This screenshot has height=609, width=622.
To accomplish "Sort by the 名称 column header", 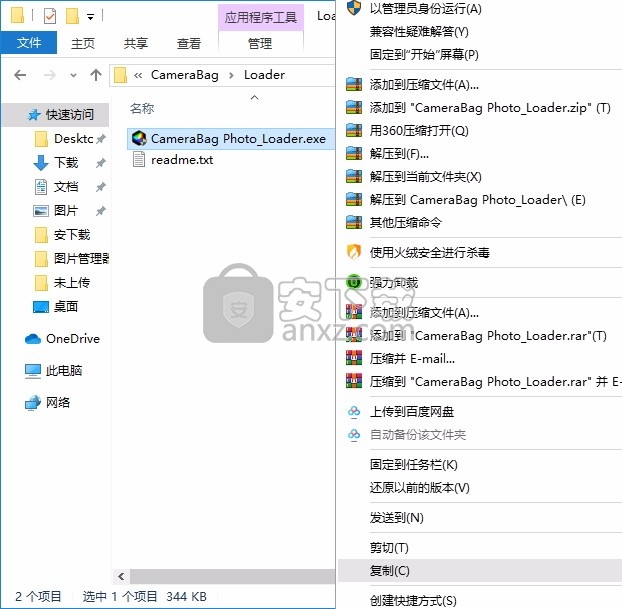I will pos(142,108).
